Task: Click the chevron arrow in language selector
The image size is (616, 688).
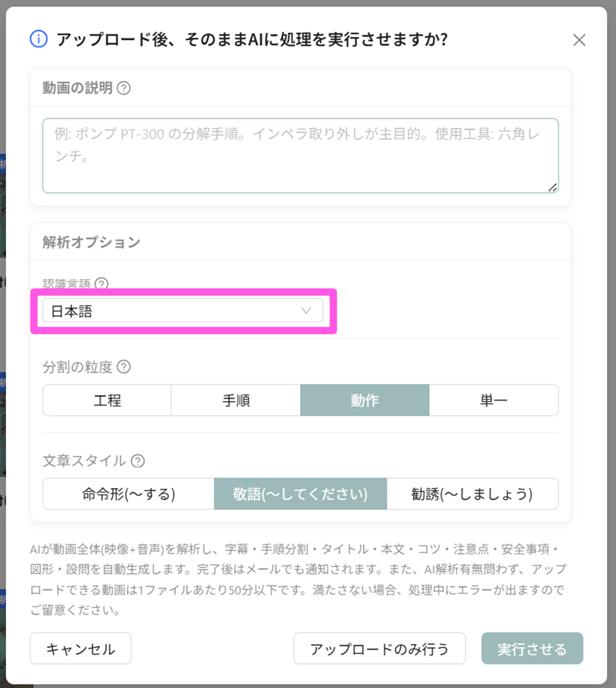Action: (x=306, y=311)
